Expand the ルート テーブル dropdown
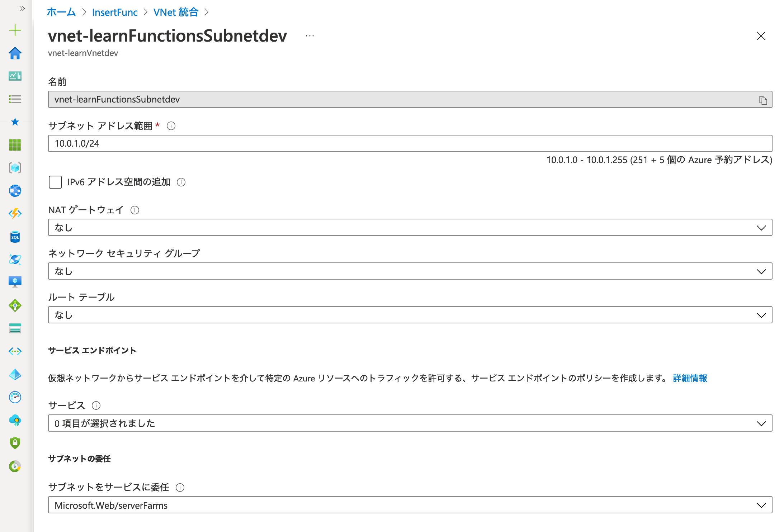Image resolution: width=779 pixels, height=532 pixels. (x=410, y=315)
